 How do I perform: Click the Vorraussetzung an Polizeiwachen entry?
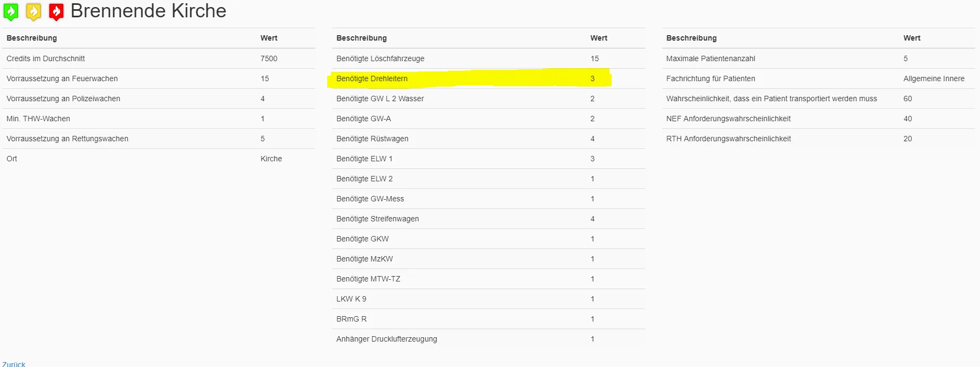point(63,99)
